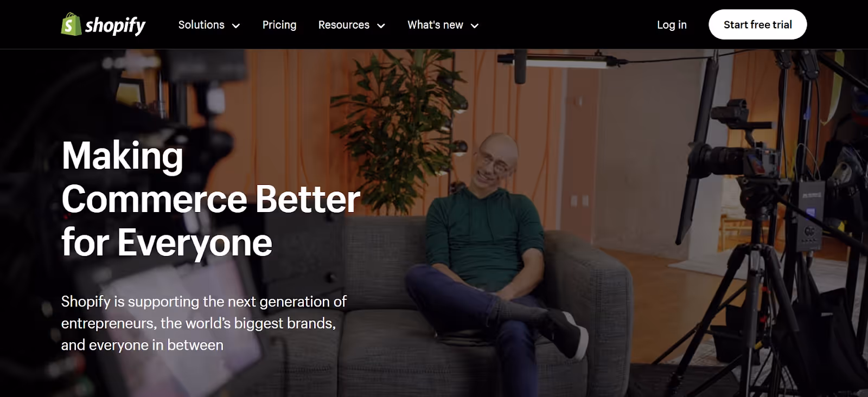Click the Log in link
Image resolution: width=868 pixels, height=397 pixels.
tap(672, 25)
